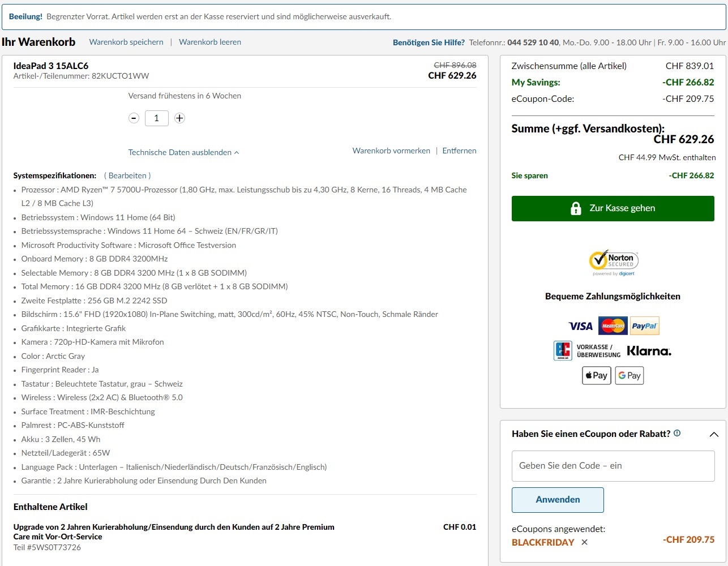Viewport: 728px width, 566px height.
Task: Open eCoupon info tooltip icon
Action: click(x=677, y=434)
